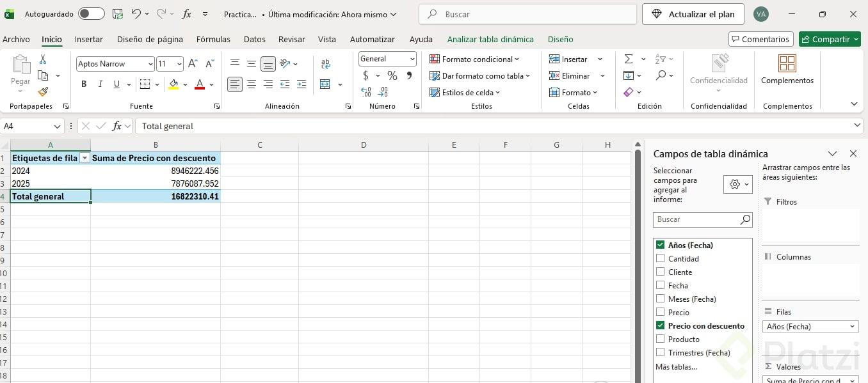
Task: Decrease font size with smaller A icon
Action: click(x=209, y=64)
